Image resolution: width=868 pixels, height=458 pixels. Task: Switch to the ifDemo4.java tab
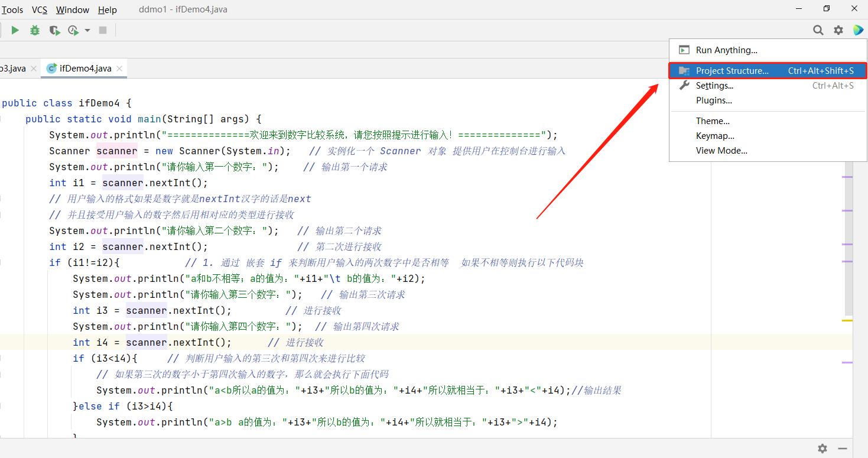[x=85, y=69]
